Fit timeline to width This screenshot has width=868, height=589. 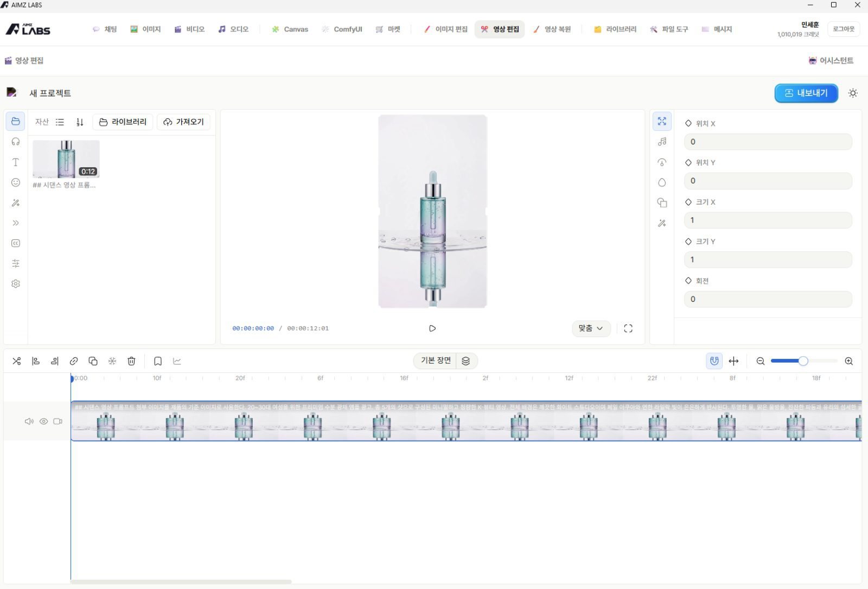pyautogui.click(x=733, y=361)
